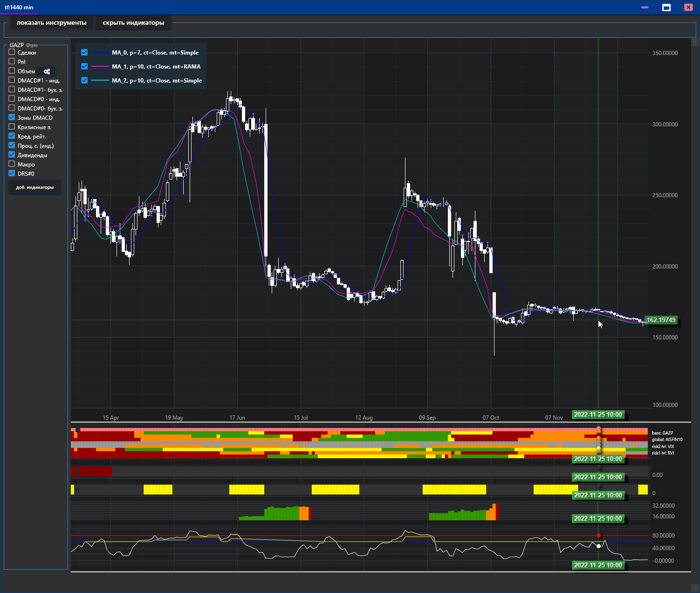Click the 09 Sep date label
The image size is (700, 593).
(427, 418)
